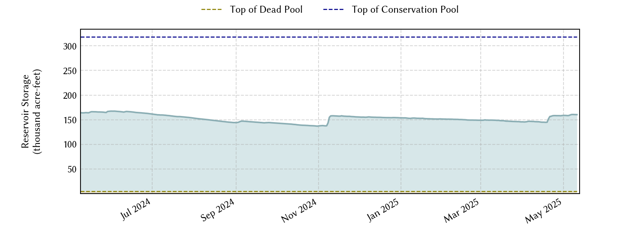
Task: Click the 'Jan 2025' x-axis label
Action: (383, 211)
